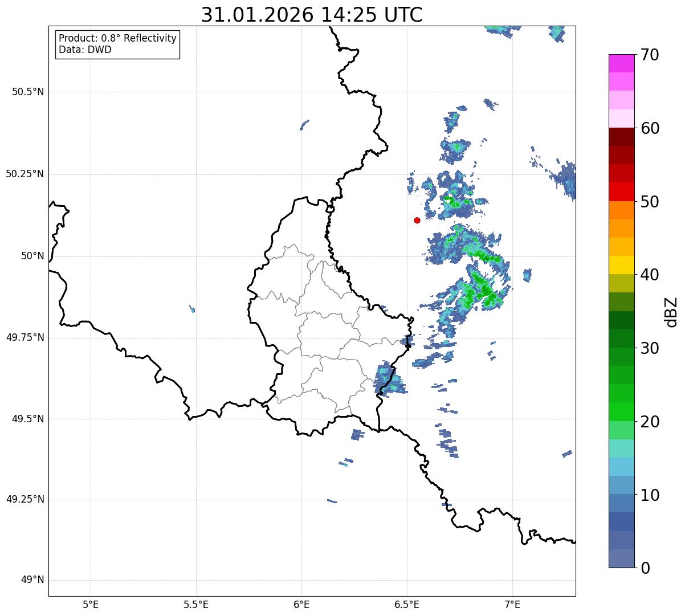
Task: Click the 50.5°N latitude label
Action: [x=28, y=92]
